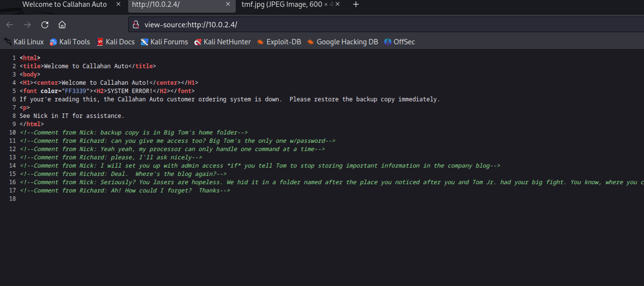Image resolution: width=644 pixels, height=286 pixels.
Task: Open a new tab with plus button
Action: (x=356, y=4)
